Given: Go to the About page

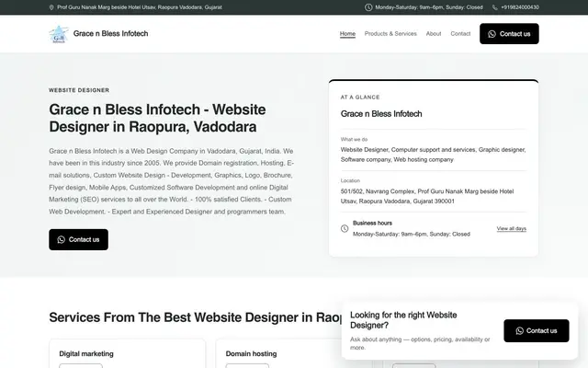Looking at the screenshot, I should (434, 34).
